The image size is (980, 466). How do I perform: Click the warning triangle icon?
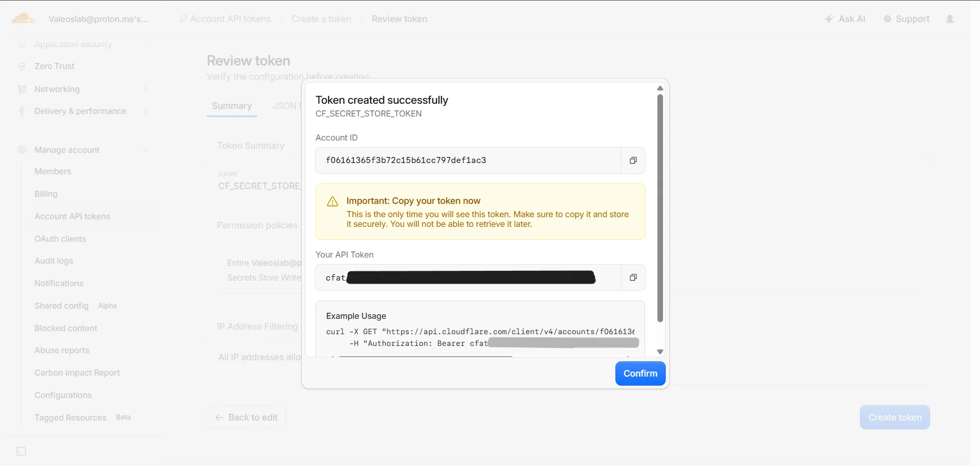(332, 201)
